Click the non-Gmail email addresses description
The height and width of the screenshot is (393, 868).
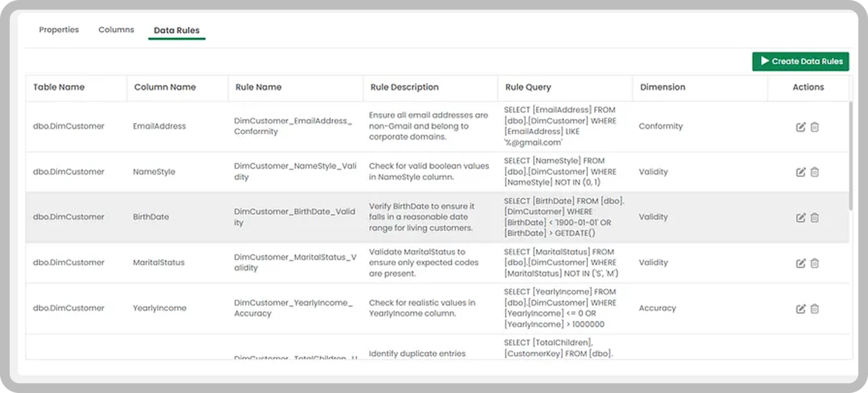pyautogui.click(x=428, y=126)
